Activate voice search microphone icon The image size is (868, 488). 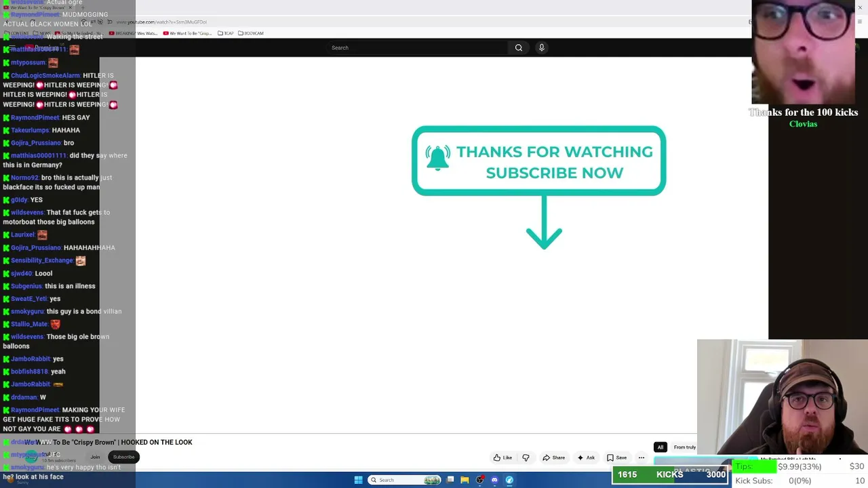(x=541, y=47)
